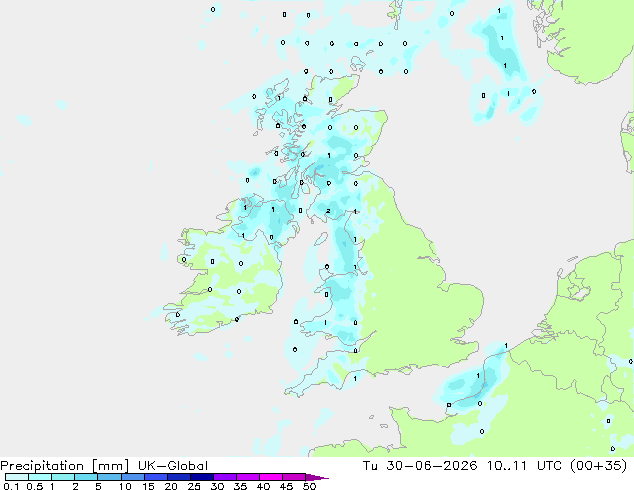The height and width of the screenshot is (490, 634).
Task: Click the legend swatch between 15 and 20
Action: point(155,477)
